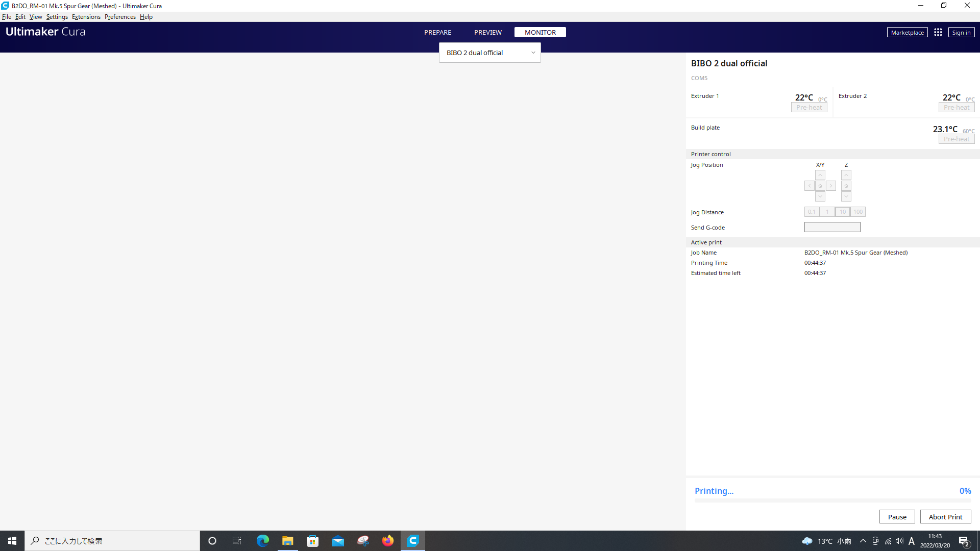Viewport: 980px width, 551px height.
Task: Click X/Y jog right arrow
Action: (830, 186)
